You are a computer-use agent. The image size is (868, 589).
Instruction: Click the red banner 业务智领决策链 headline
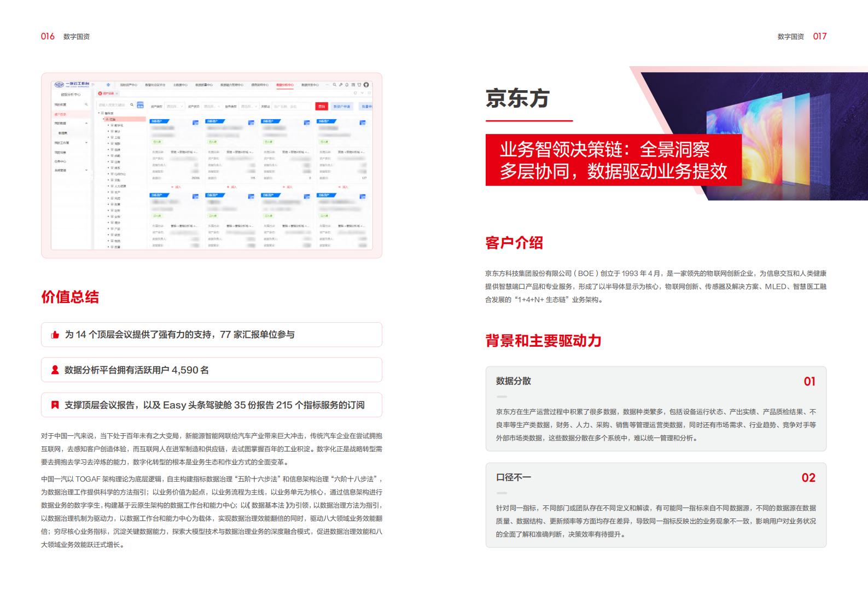(x=613, y=160)
